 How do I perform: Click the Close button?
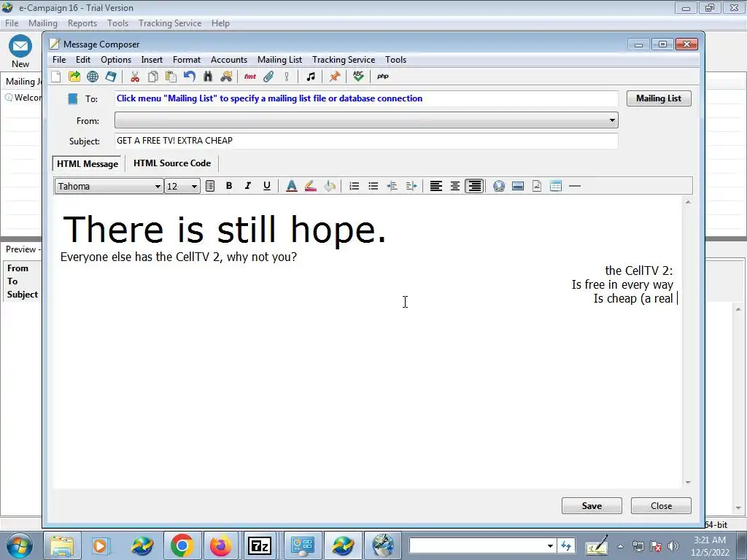point(661,506)
